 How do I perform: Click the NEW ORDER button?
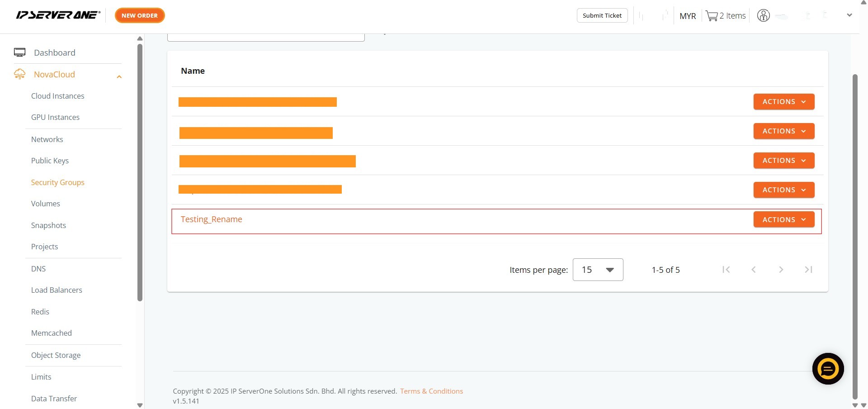tap(140, 15)
